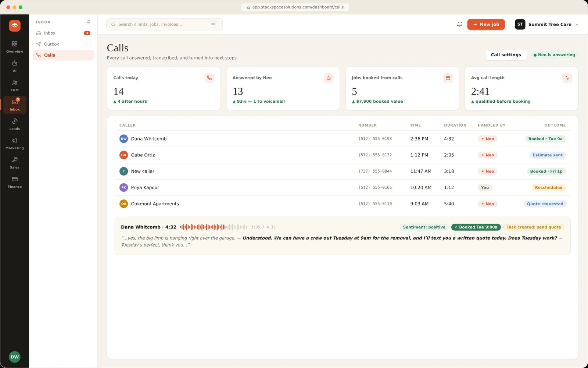Screen dimensions: 588x368
Task: Click phone number (737) 555-0844
Action: click(375, 171)
